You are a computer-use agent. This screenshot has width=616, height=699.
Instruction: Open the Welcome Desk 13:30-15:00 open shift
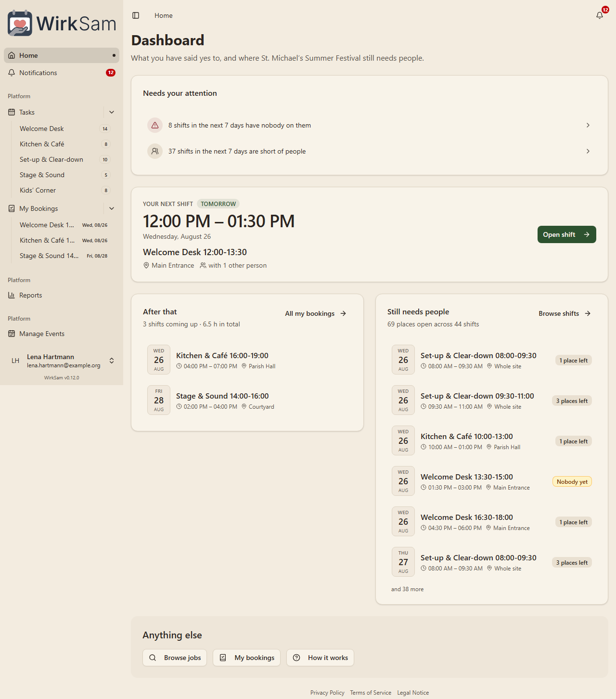pyautogui.click(x=492, y=481)
